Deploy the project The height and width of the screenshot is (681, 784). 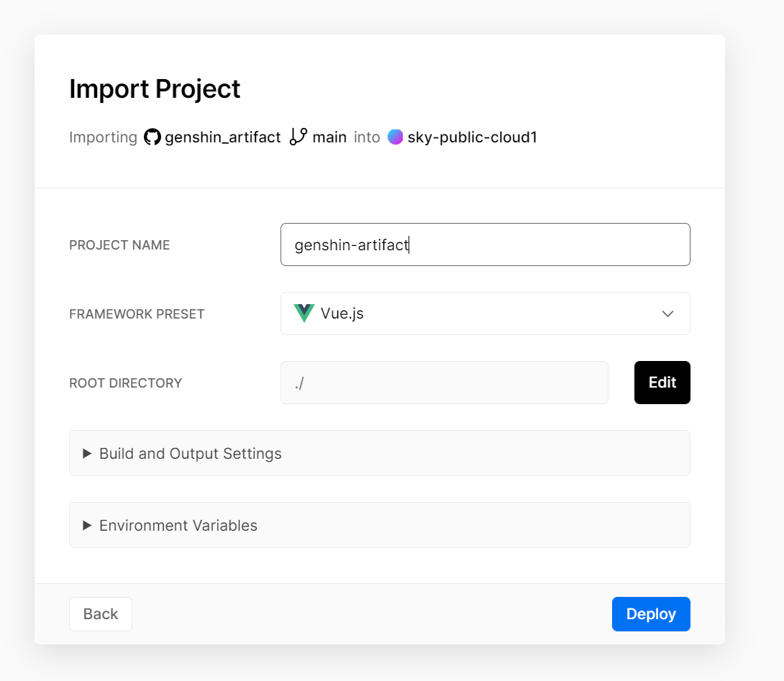point(651,614)
